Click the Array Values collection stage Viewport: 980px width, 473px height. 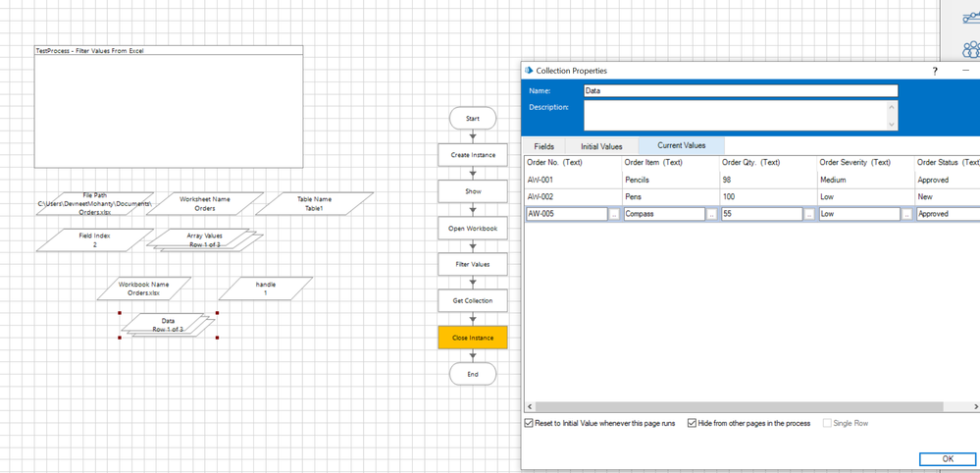point(204,240)
